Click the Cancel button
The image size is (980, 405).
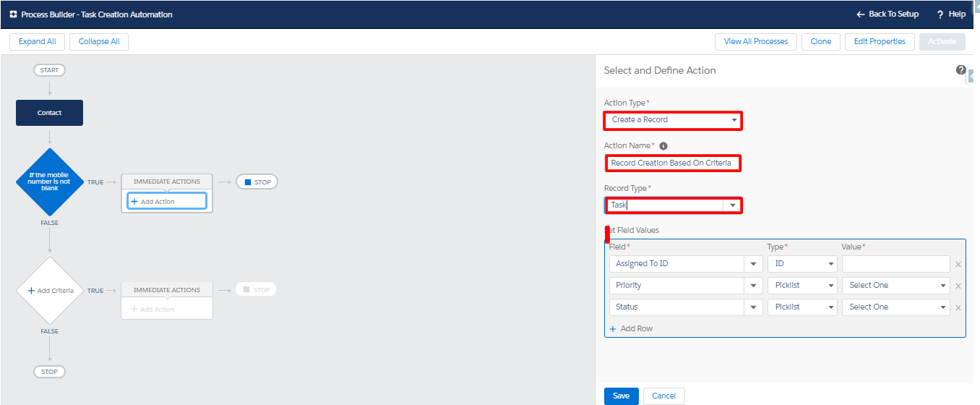click(x=664, y=396)
